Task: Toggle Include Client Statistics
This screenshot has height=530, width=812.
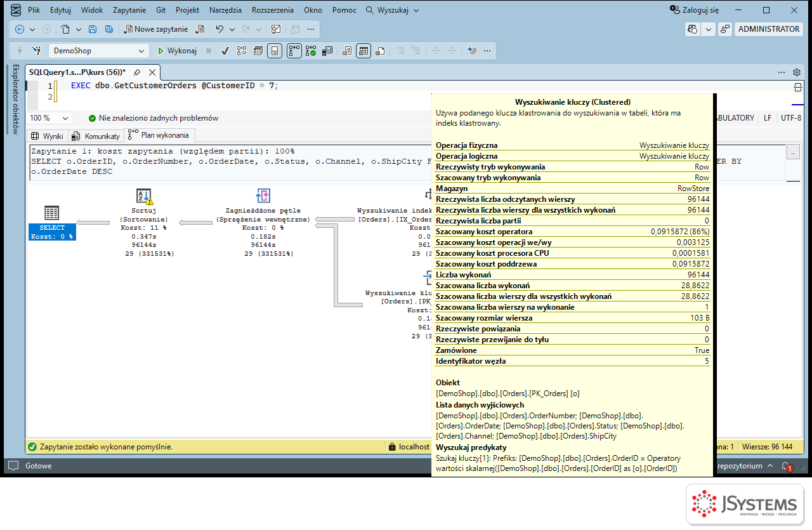Action: point(328,51)
